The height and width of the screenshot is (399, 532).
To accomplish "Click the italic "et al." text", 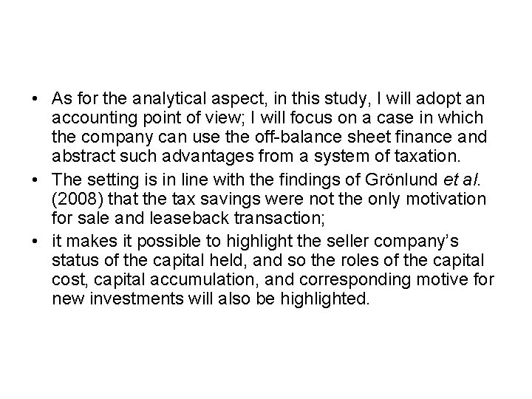I will point(462,180).
